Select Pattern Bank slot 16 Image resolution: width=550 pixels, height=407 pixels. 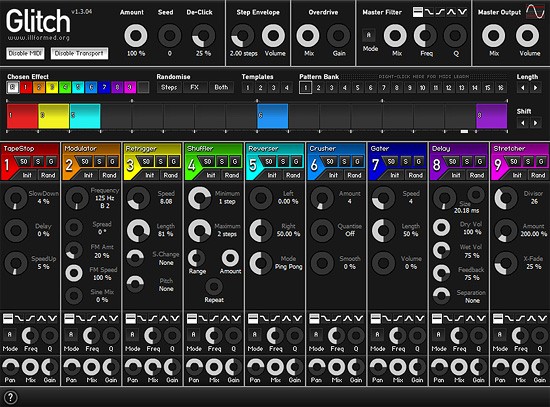click(501, 88)
